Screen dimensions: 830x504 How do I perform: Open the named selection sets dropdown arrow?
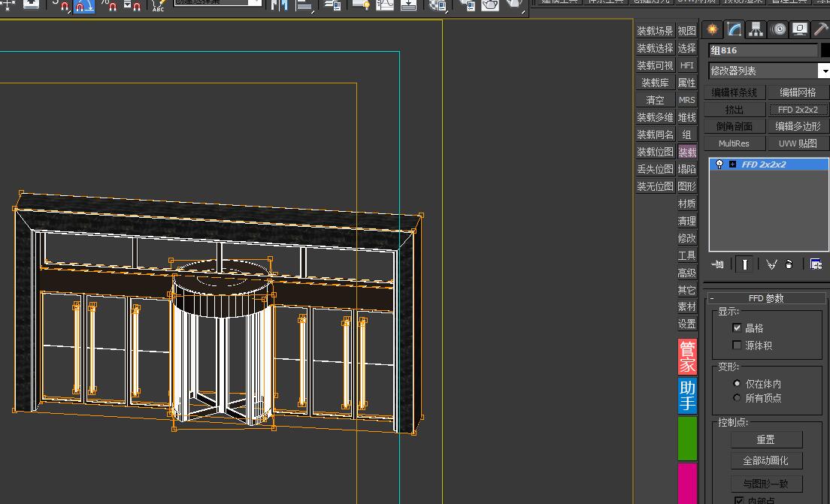pyautogui.click(x=255, y=3)
